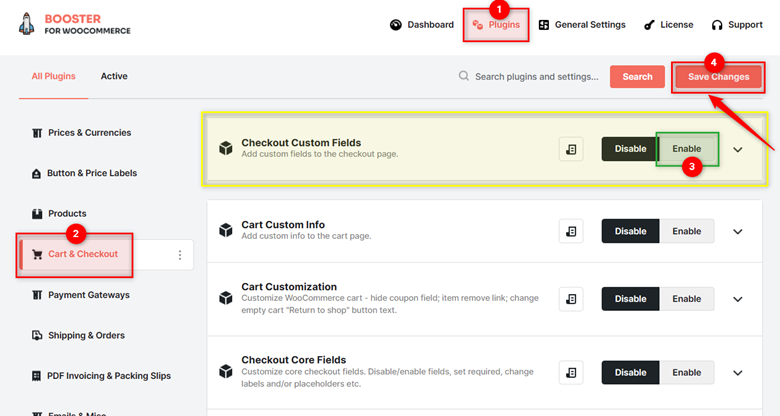Click the Prices & Currencies sidebar icon
The width and height of the screenshot is (780, 416).
coord(37,133)
